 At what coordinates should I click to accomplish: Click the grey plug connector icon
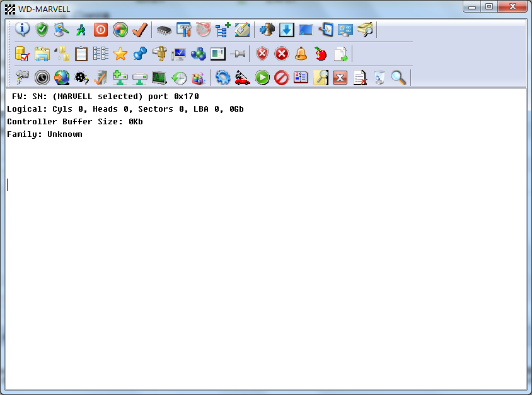238,54
